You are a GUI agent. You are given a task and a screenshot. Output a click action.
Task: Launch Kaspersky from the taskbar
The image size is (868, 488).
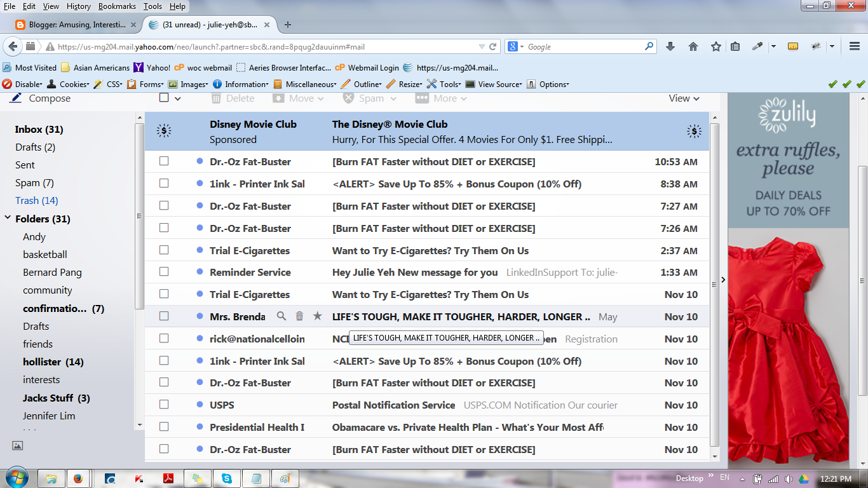point(139,478)
